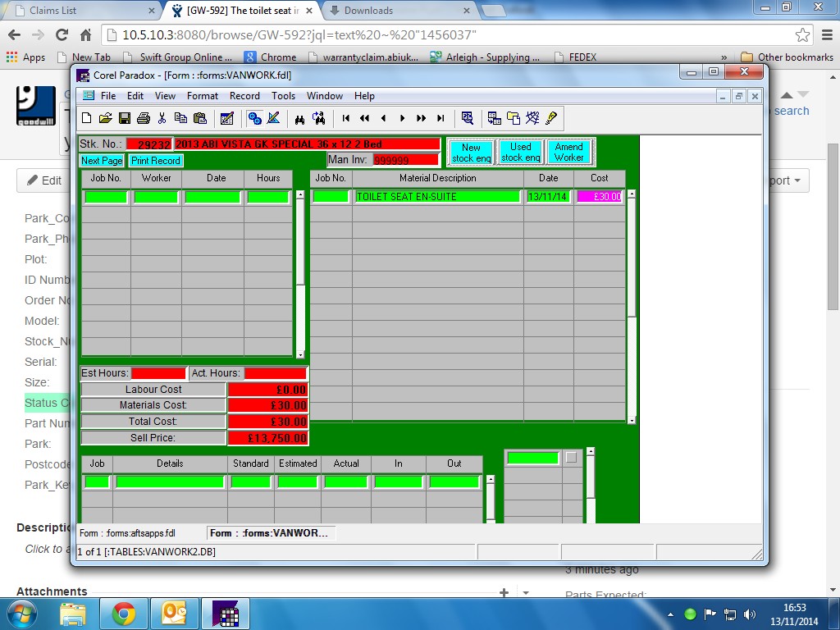
Task: Click the worker table scrollbar down arrow
Action: point(300,354)
